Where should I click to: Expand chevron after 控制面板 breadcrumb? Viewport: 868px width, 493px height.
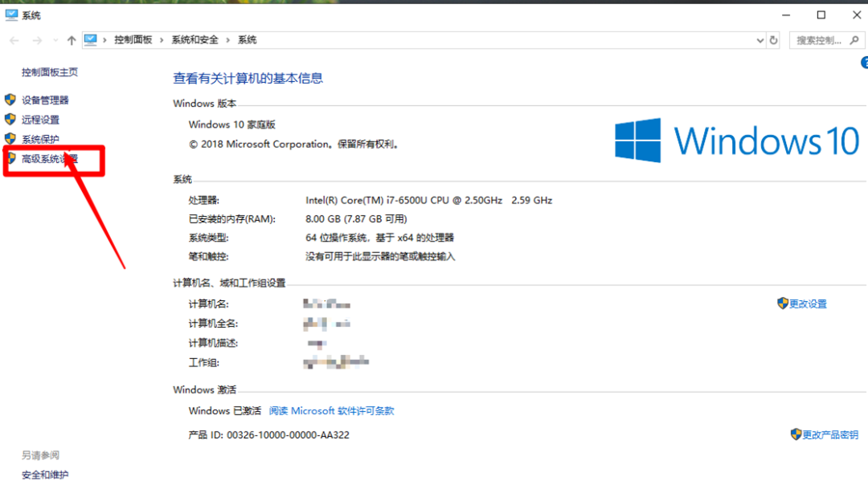(162, 40)
